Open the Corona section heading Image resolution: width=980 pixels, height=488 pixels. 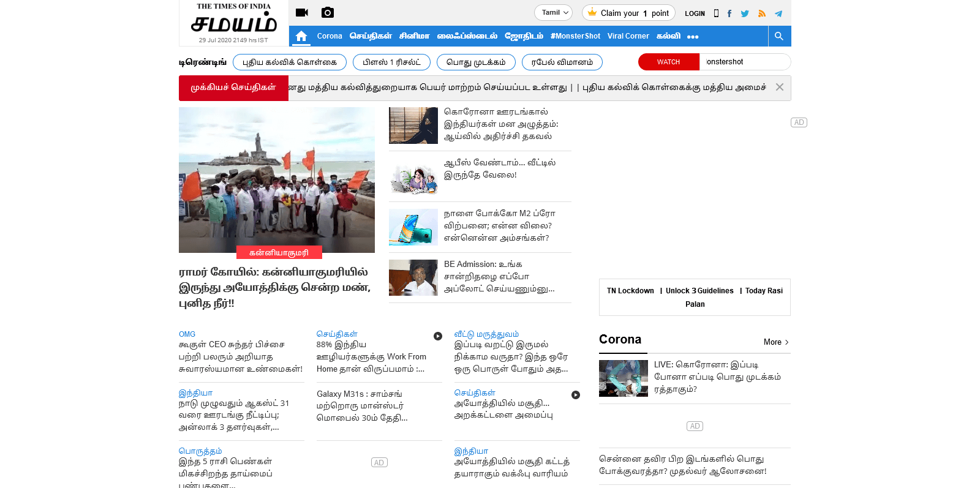[620, 339]
